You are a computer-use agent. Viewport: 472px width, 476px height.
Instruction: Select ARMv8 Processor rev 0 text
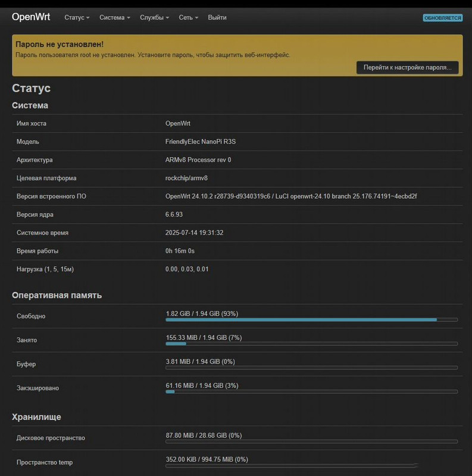coord(198,160)
